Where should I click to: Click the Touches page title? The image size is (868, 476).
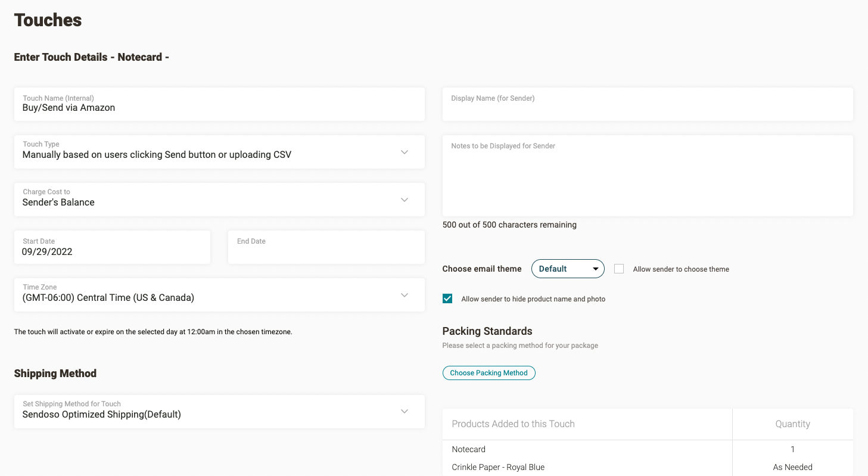48,20
